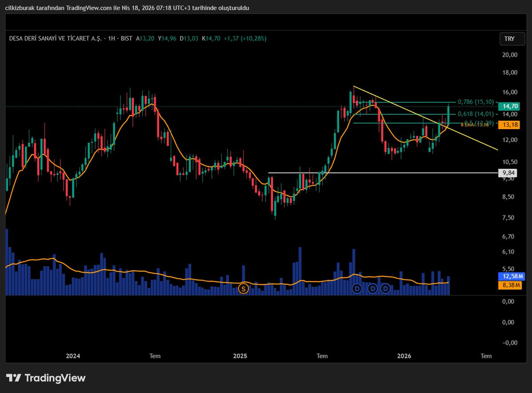
Task: Click the 16,00 price axis label
Action: coord(510,92)
